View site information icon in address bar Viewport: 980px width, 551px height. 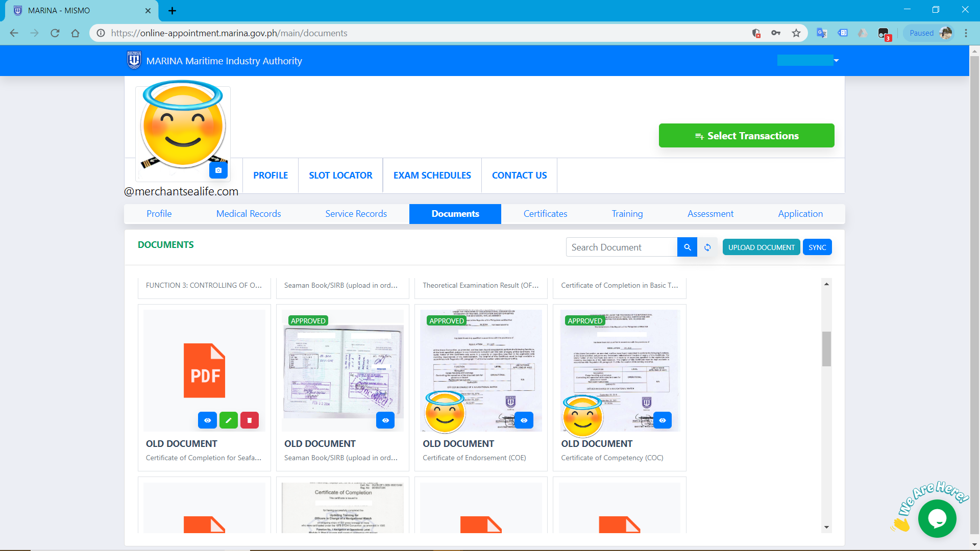(x=101, y=33)
